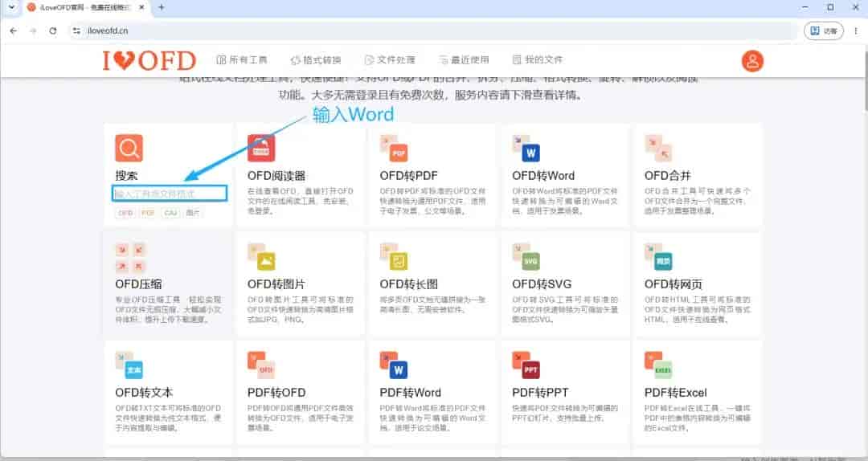The image size is (868, 461).
Task: Open the 我的文件 menu
Action: [x=538, y=59]
